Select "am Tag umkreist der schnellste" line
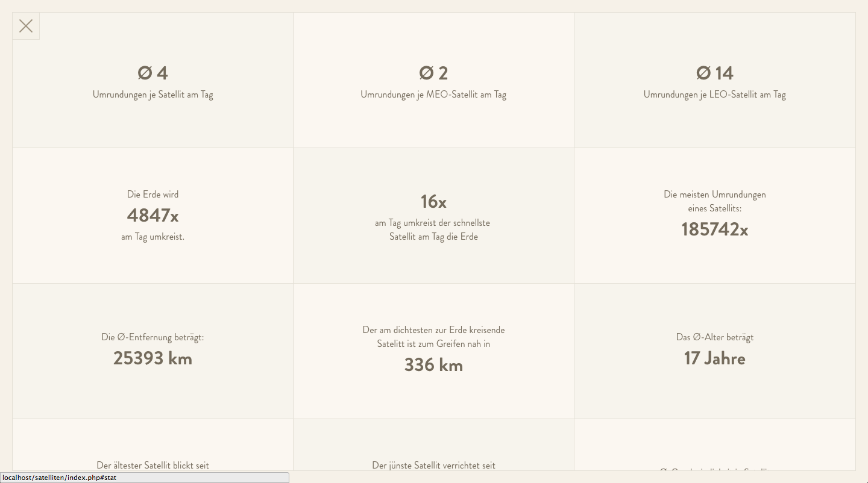The height and width of the screenshot is (483, 868). pyautogui.click(x=432, y=223)
